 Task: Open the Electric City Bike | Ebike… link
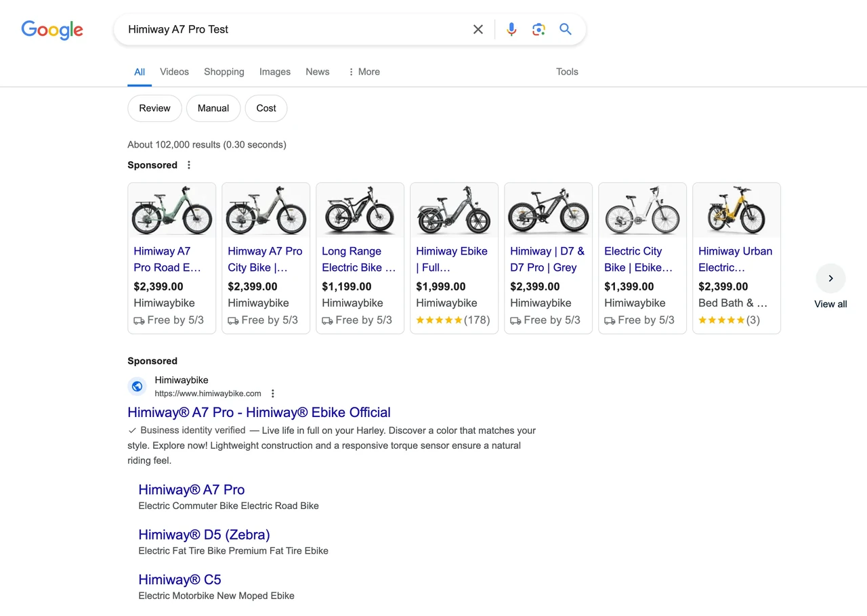[639, 259]
